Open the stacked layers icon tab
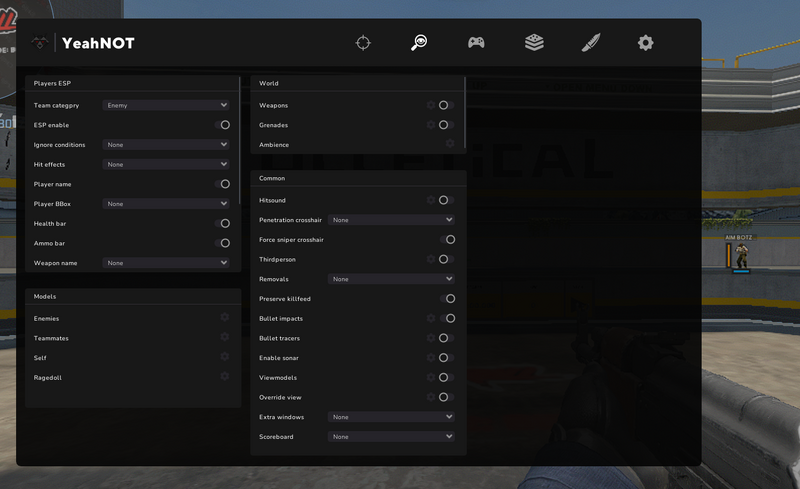This screenshot has height=489, width=800. point(534,43)
